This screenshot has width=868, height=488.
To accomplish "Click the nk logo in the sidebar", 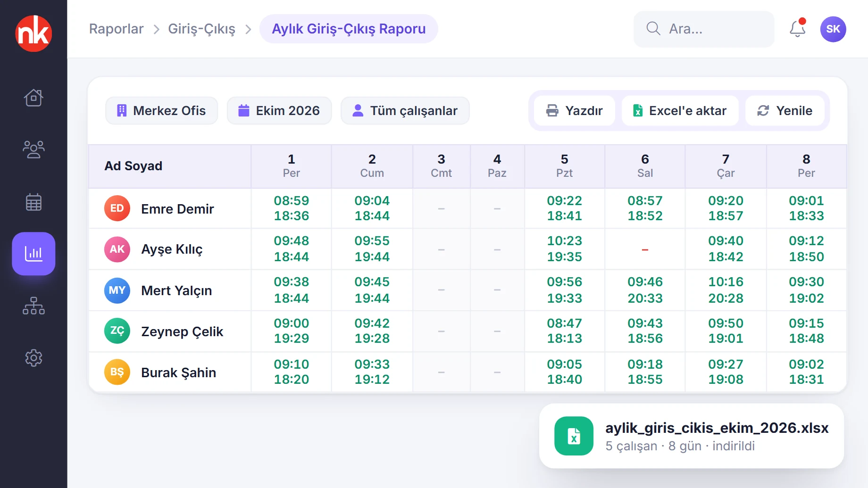I will (x=33, y=33).
